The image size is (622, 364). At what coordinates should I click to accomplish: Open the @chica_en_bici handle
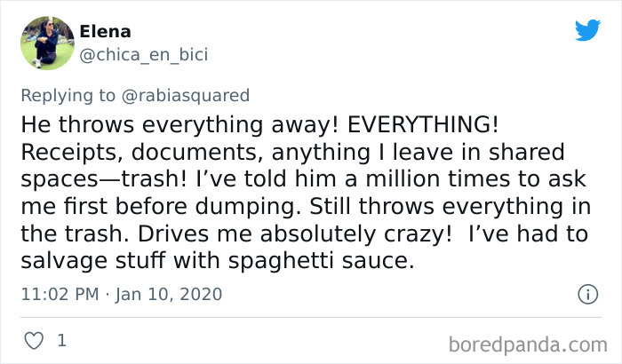[x=144, y=54]
